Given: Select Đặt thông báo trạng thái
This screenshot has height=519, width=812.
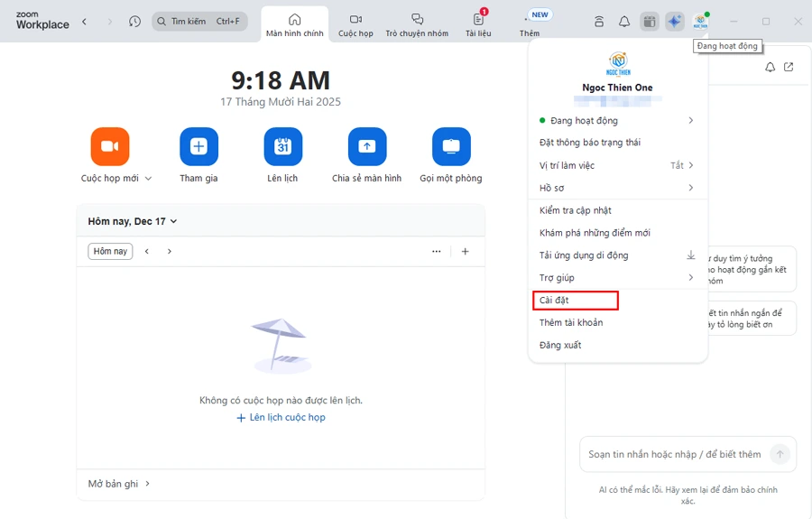Looking at the screenshot, I should point(617,143).
